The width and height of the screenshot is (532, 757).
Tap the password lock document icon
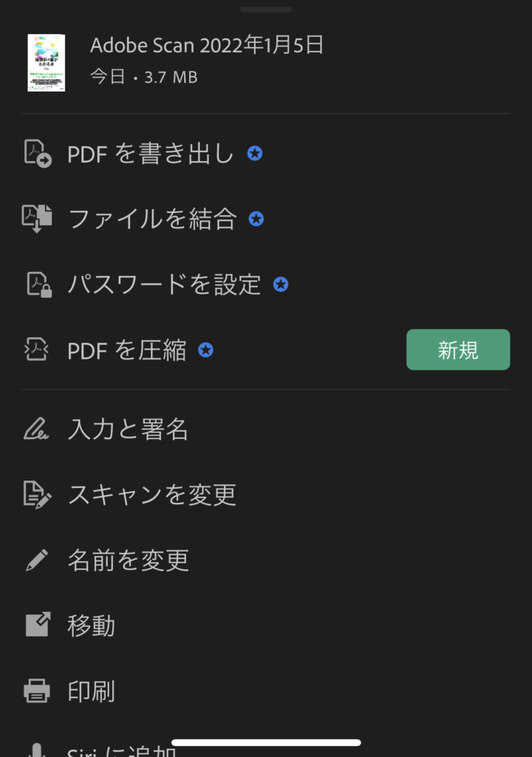(38, 285)
